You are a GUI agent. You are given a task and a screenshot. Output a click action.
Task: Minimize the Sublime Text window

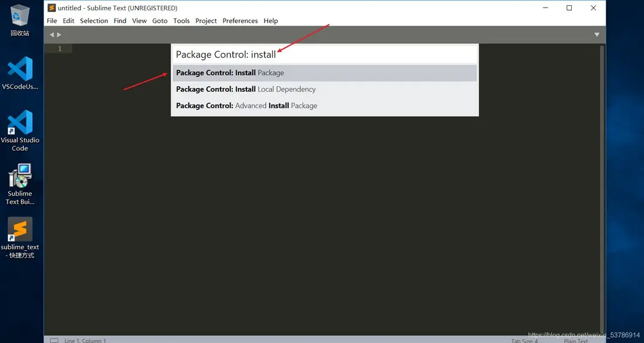point(545,8)
